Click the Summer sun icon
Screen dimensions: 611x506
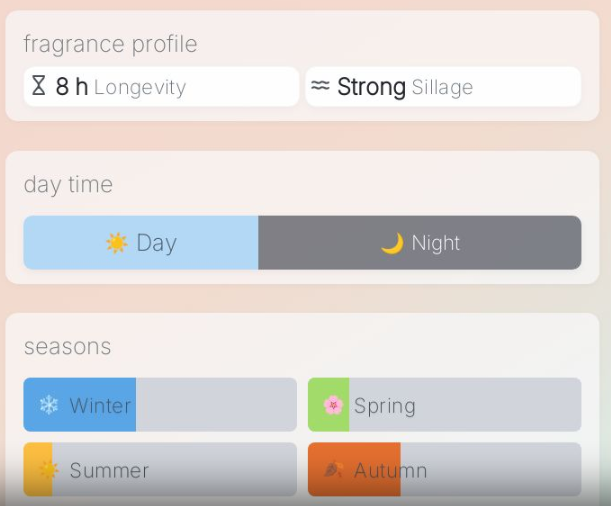(x=48, y=470)
